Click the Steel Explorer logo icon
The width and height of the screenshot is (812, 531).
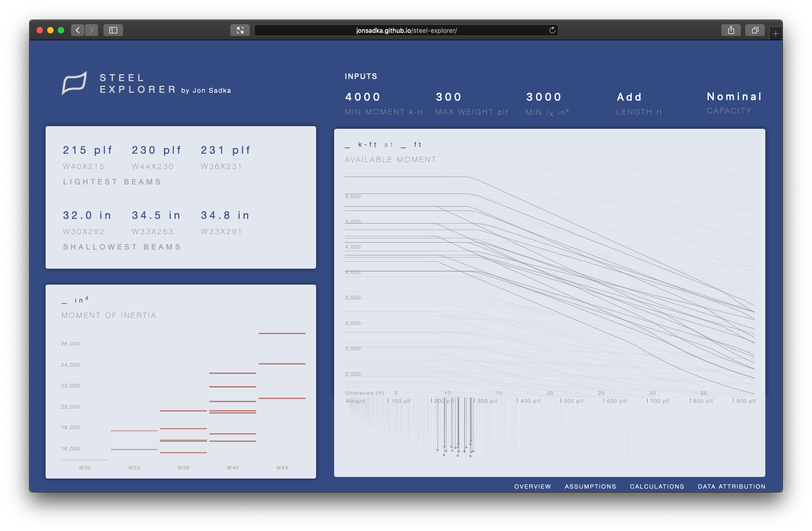[x=74, y=84]
